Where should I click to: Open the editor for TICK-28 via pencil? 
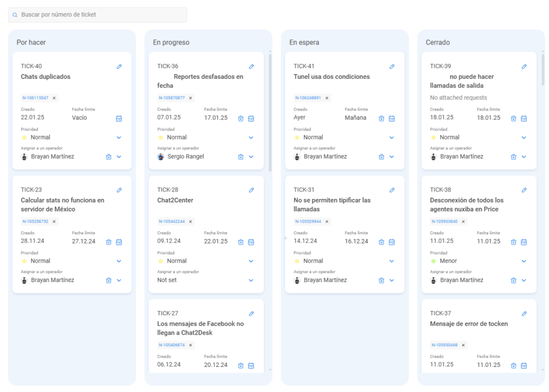251,190
